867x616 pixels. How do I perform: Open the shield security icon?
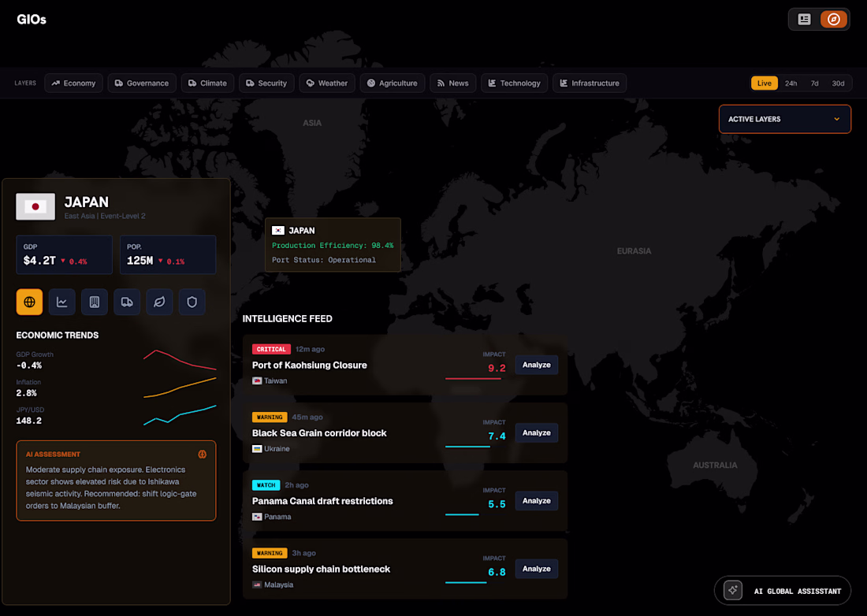192,302
